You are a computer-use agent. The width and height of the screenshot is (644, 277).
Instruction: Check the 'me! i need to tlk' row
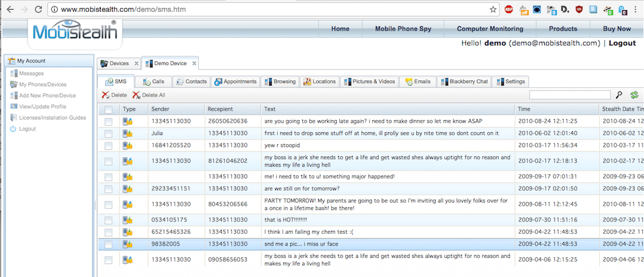[x=109, y=176]
